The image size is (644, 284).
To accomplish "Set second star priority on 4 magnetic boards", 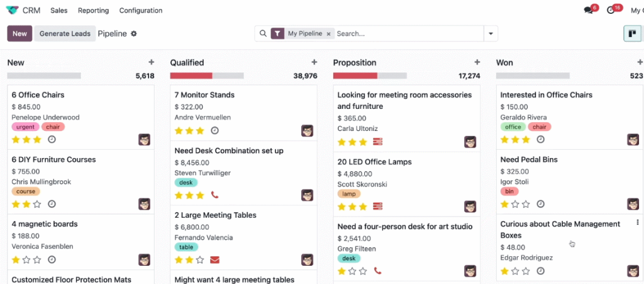I will click(x=26, y=259).
